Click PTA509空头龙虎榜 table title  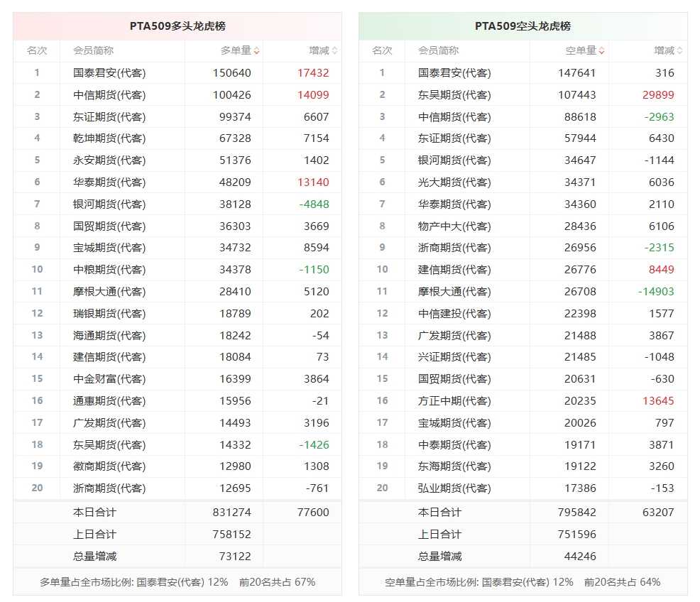pyautogui.click(x=523, y=26)
